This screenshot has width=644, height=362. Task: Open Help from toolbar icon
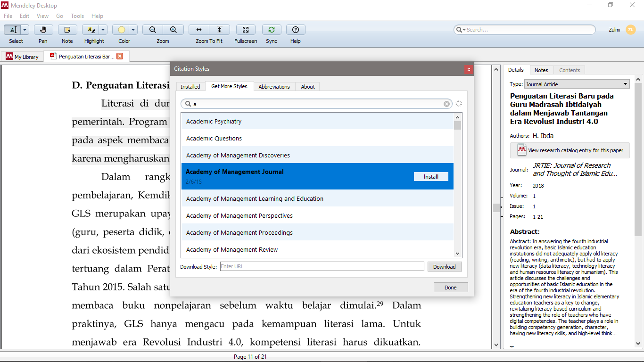(x=296, y=30)
